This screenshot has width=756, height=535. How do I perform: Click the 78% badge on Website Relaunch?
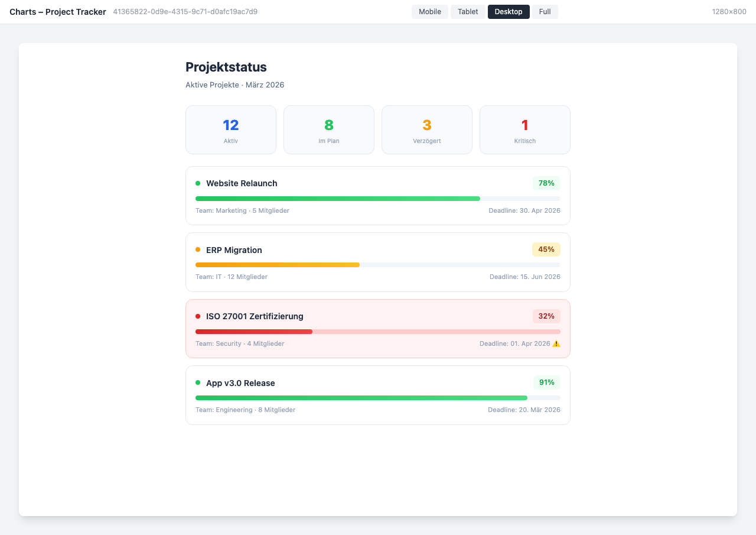coord(546,183)
